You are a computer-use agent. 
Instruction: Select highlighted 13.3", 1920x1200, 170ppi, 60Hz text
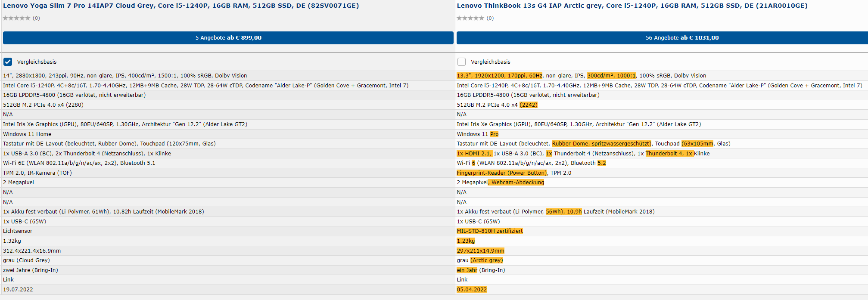click(x=500, y=76)
